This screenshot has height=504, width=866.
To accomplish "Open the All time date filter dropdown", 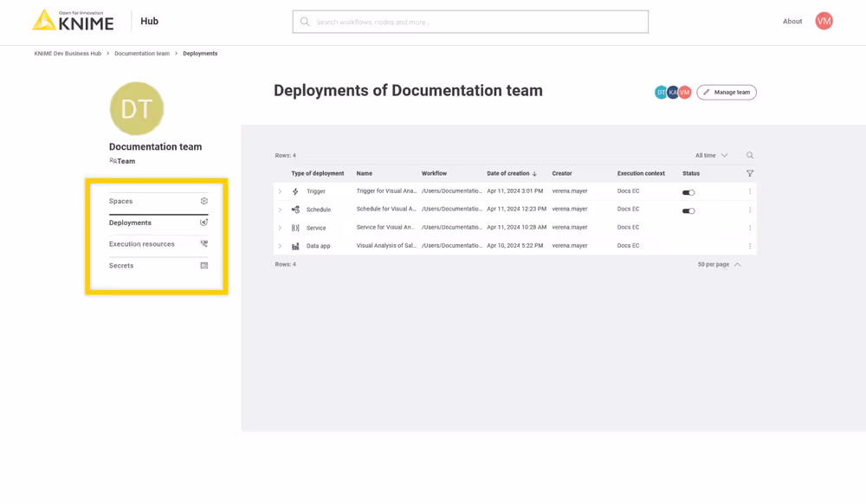I will coord(710,155).
